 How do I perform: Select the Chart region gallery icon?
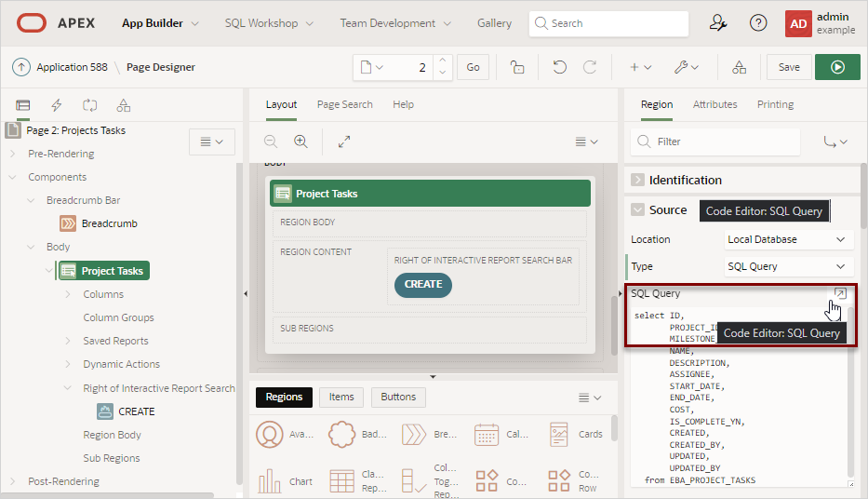[270, 480]
